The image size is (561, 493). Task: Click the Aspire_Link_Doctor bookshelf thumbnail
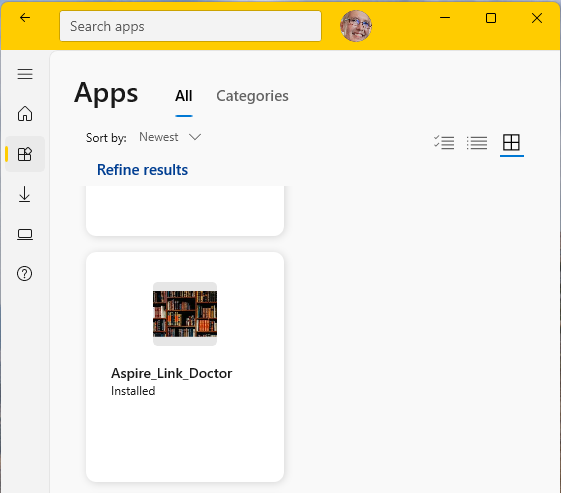(x=185, y=314)
